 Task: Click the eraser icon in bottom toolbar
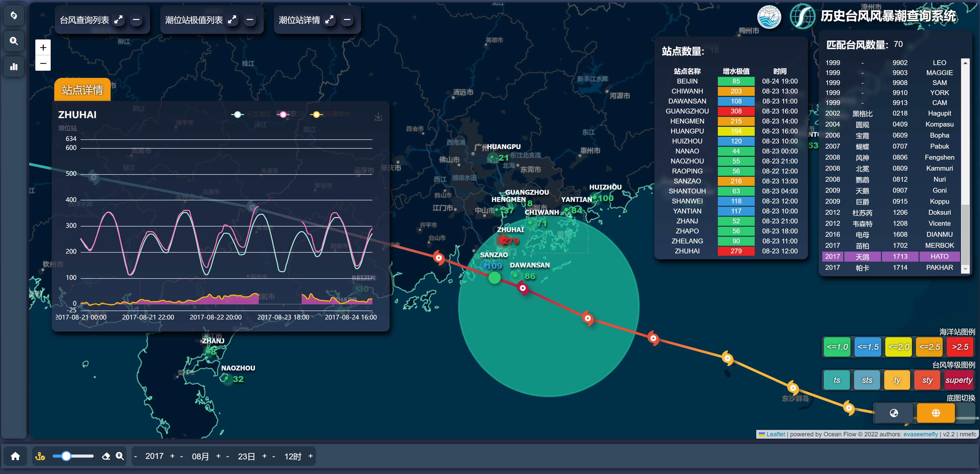(x=106, y=456)
